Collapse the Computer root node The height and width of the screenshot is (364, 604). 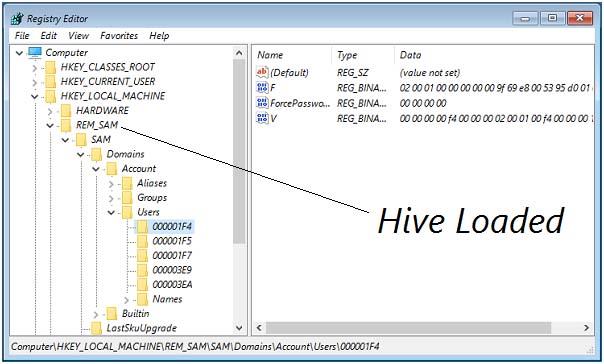(x=19, y=53)
